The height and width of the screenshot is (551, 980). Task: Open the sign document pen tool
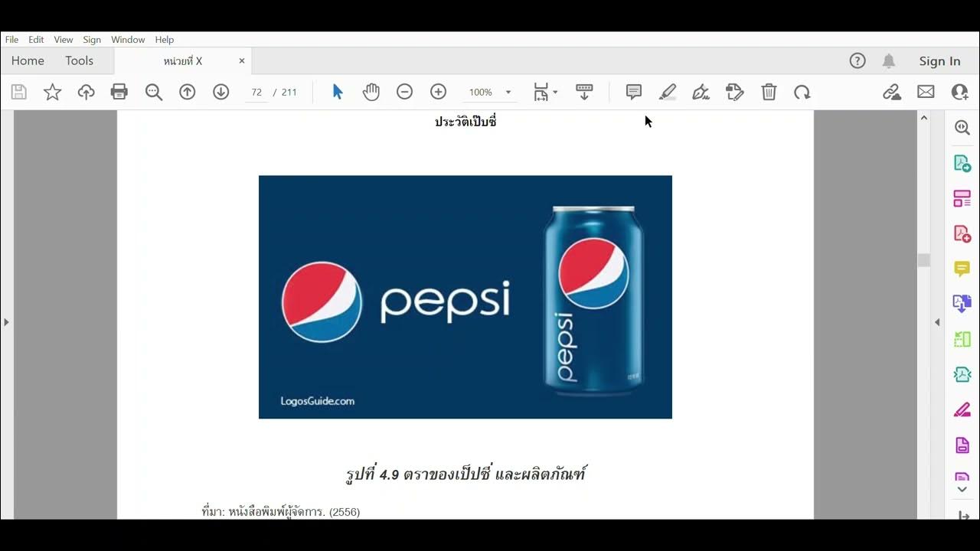[x=701, y=93]
